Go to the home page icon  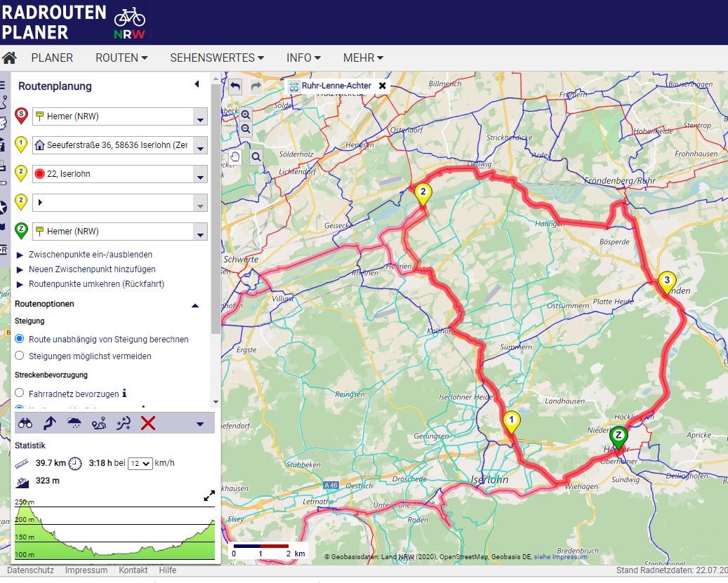(x=9, y=58)
